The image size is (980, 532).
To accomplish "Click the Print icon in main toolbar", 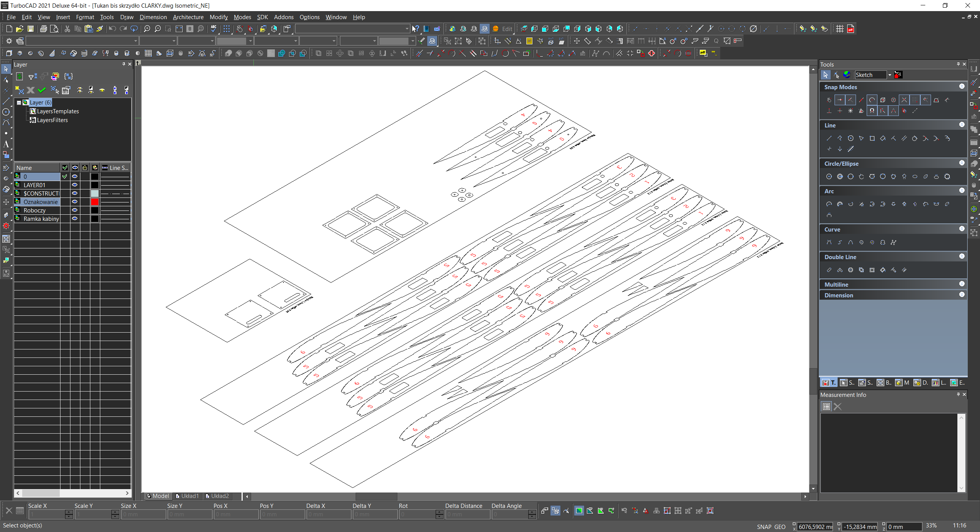I will [44, 29].
